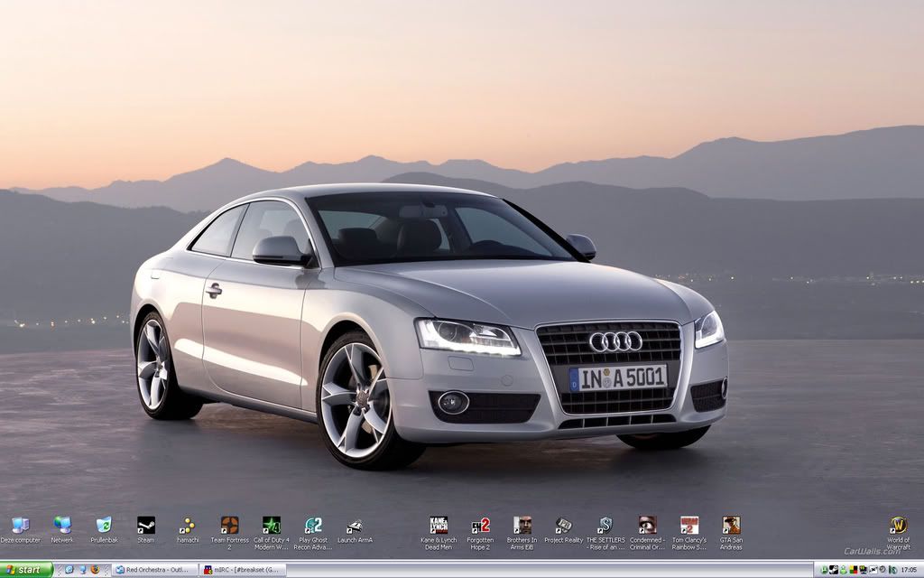Viewport: 924px width, 578px height.
Task: Open Play Ghost Recon Advanced shortcut
Action: 313,525
